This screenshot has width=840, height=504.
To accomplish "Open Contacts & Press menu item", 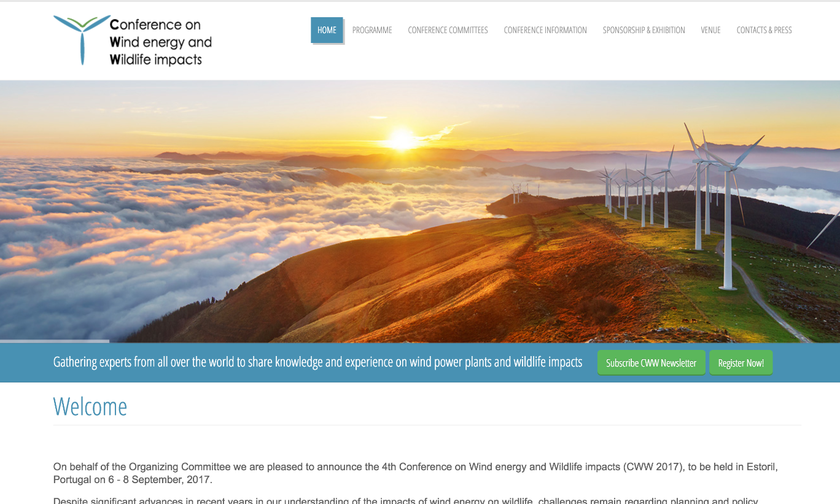I will pyautogui.click(x=764, y=30).
